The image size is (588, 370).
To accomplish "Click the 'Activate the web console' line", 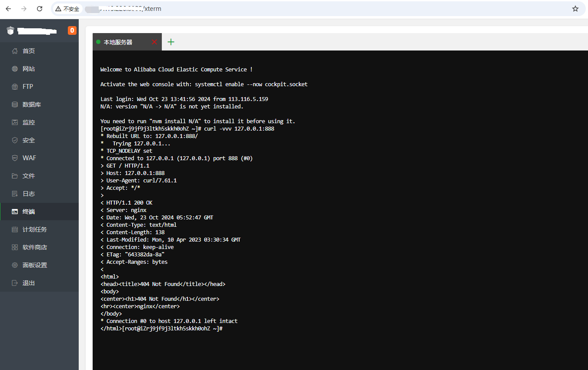I will [x=204, y=84].
